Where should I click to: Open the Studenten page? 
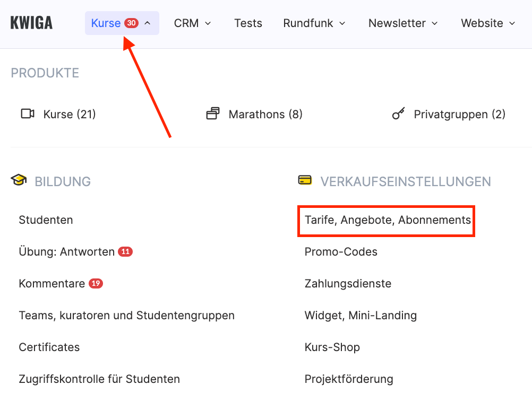coord(46,220)
